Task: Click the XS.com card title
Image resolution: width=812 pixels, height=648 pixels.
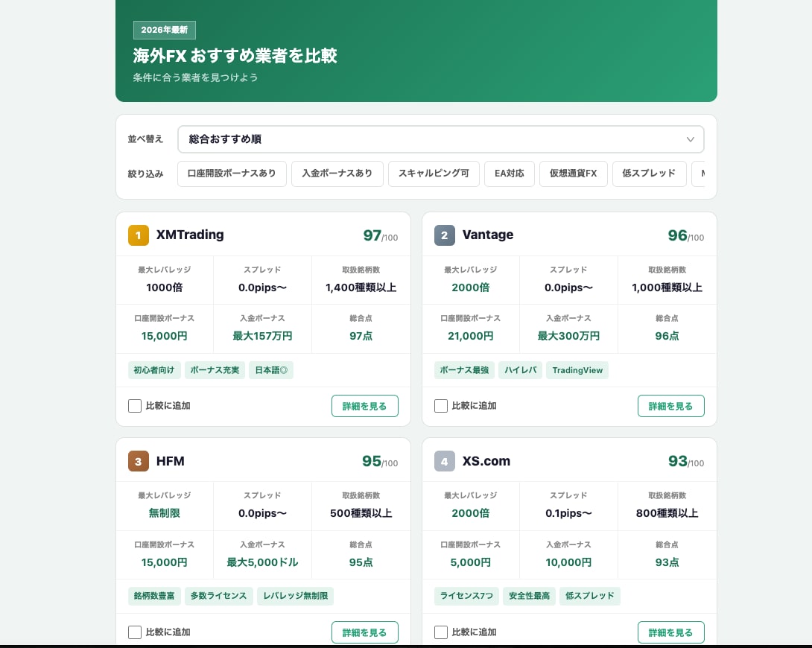Action: coord(486,460)
